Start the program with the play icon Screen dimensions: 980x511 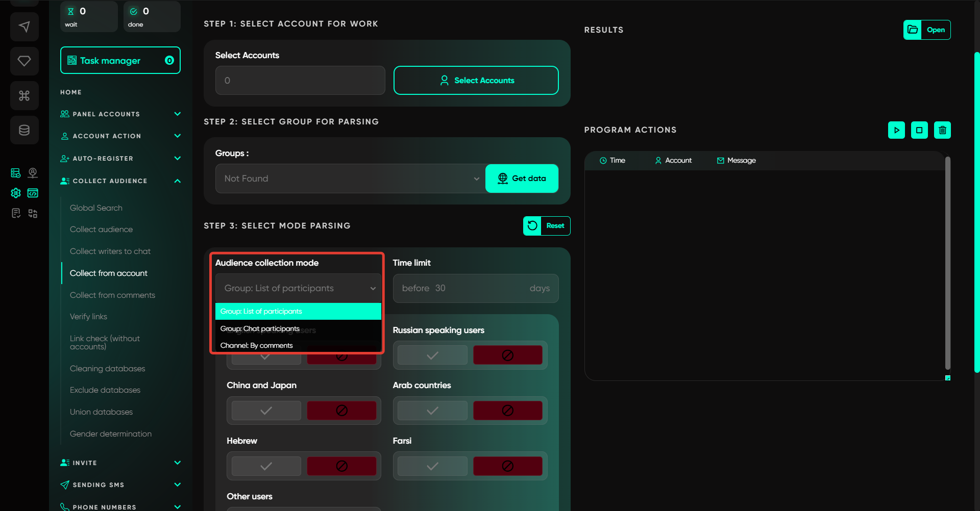[x=896, y=130]
